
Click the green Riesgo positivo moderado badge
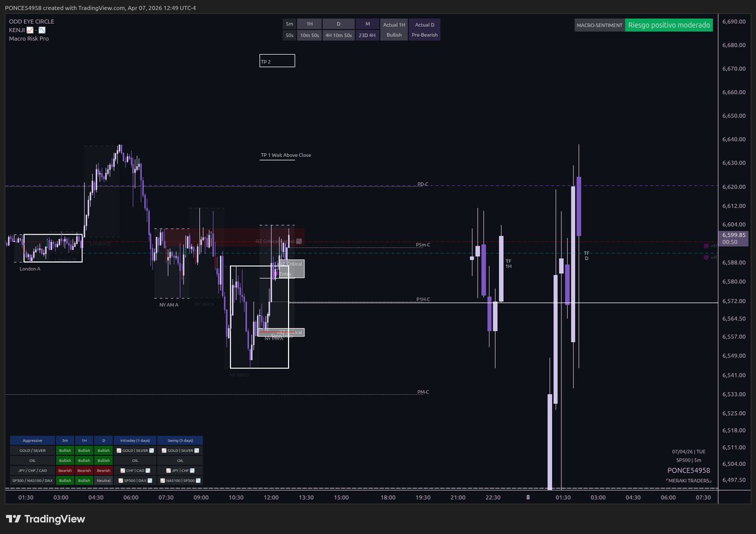point(669,26)
